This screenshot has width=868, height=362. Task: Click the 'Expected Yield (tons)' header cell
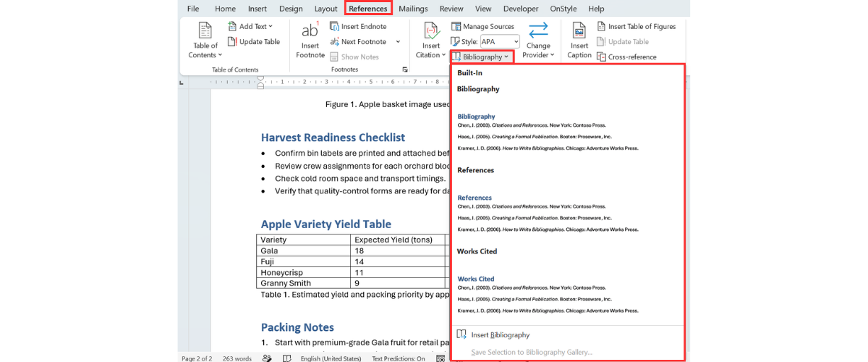(398, 240)
